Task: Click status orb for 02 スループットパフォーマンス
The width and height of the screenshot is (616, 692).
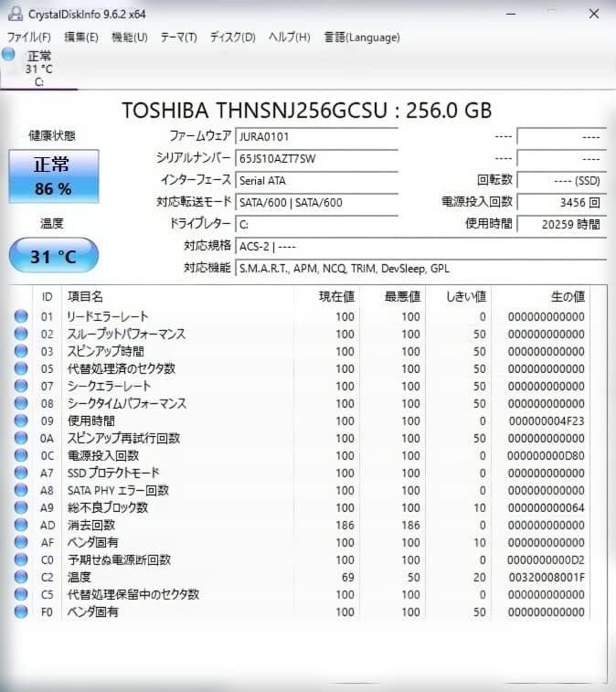Action: pyautogui.click(x=21, y=334)
